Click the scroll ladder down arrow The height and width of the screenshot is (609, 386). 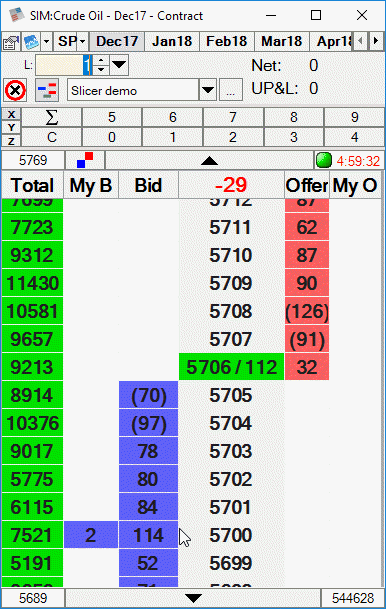click(193, 598)
